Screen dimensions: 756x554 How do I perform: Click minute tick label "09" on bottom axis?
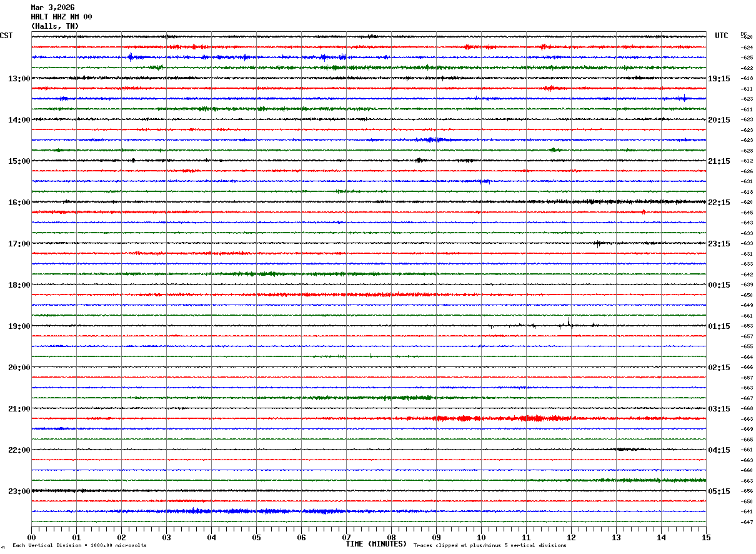[x=436, y=537]
